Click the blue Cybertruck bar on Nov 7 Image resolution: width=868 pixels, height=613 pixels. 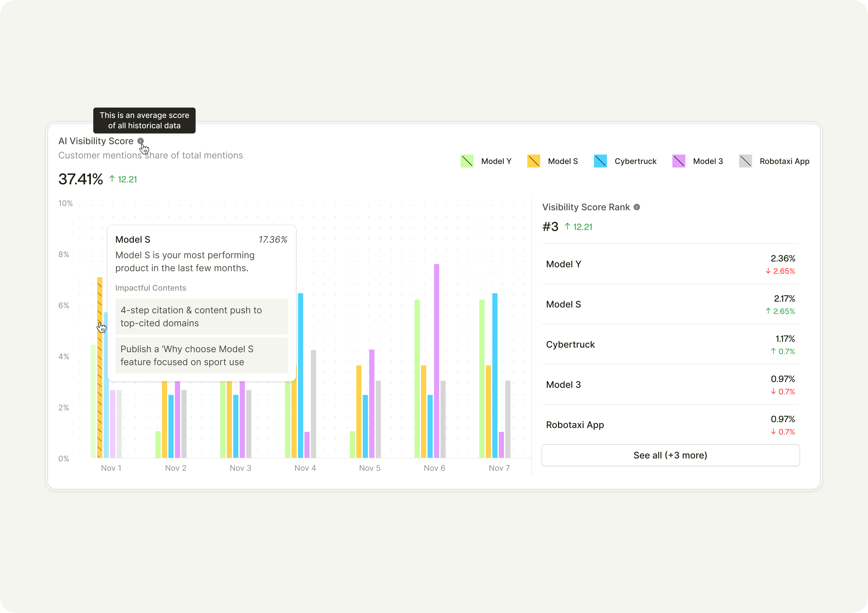[x=495, y=376]
